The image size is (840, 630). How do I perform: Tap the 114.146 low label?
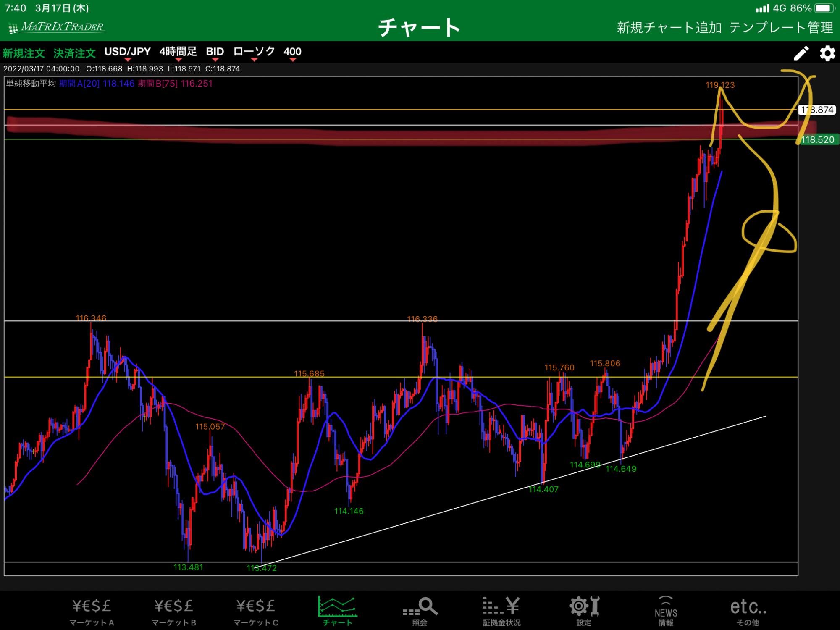click(349, 511)
